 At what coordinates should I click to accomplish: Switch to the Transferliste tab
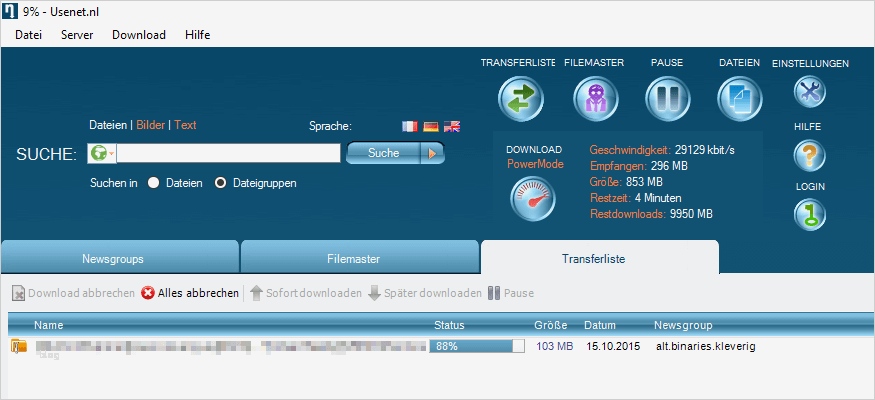pyautogui.click(x=600, y=257)
